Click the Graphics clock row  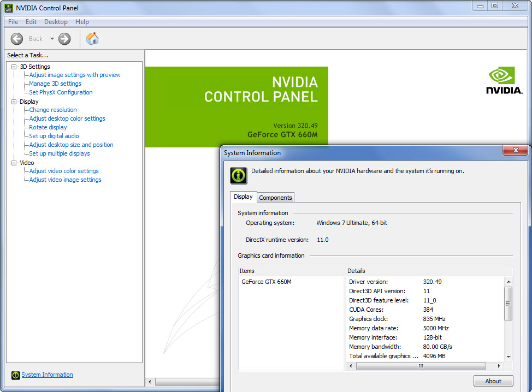pos(426,319)
